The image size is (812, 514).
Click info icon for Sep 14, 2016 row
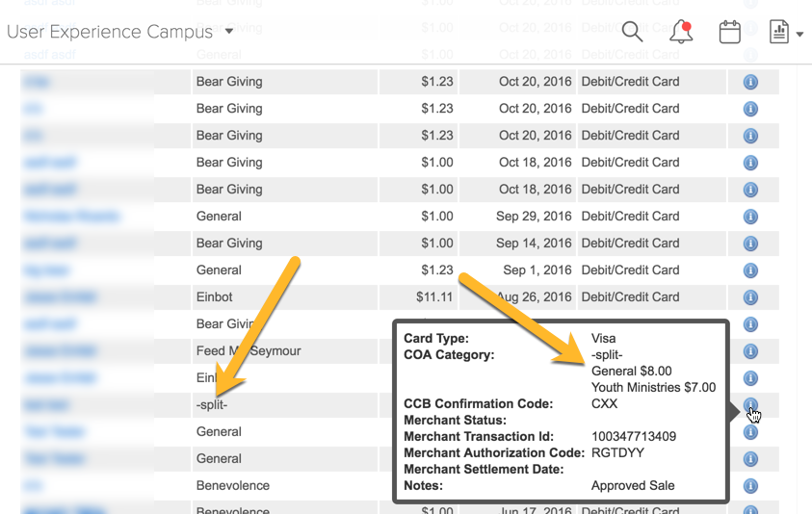click(x=750, y=244)
